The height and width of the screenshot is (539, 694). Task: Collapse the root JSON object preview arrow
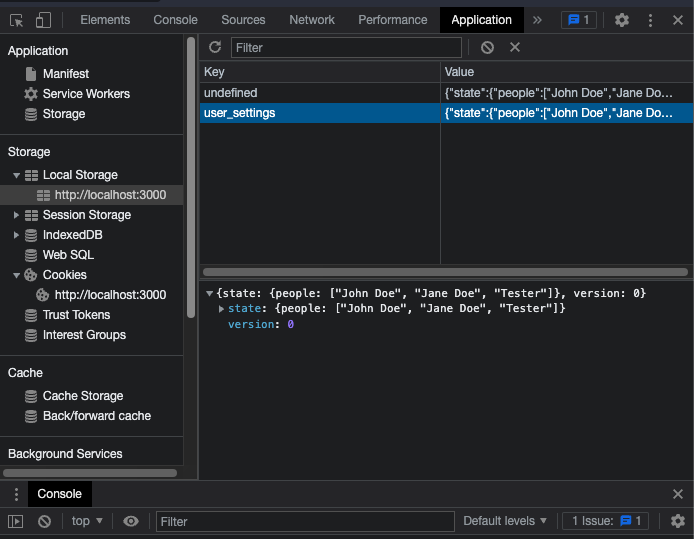click(210, 293)
